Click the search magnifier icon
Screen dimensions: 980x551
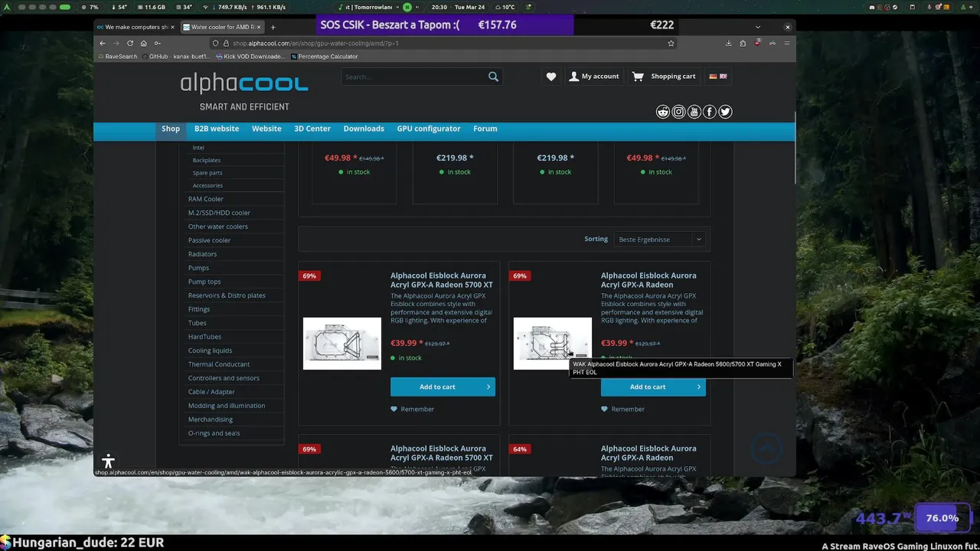pos(493,77)
